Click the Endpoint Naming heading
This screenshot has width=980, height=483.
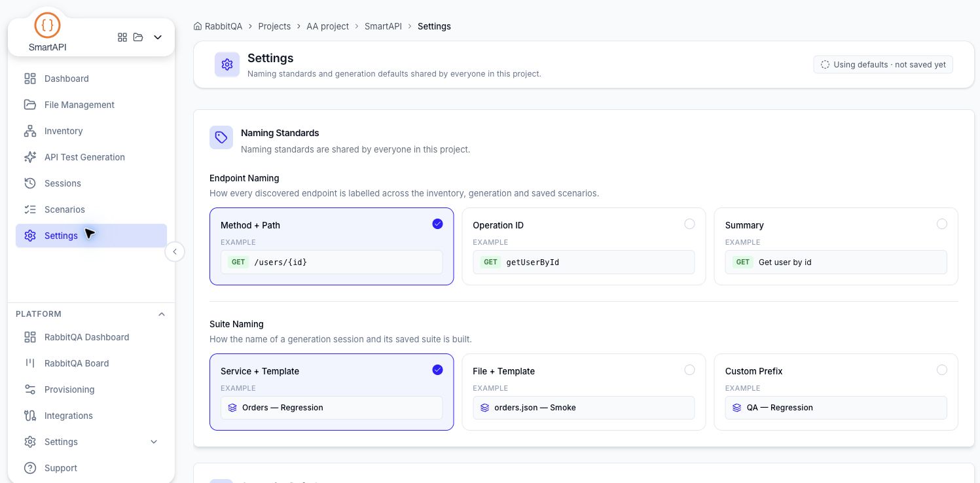244,178
